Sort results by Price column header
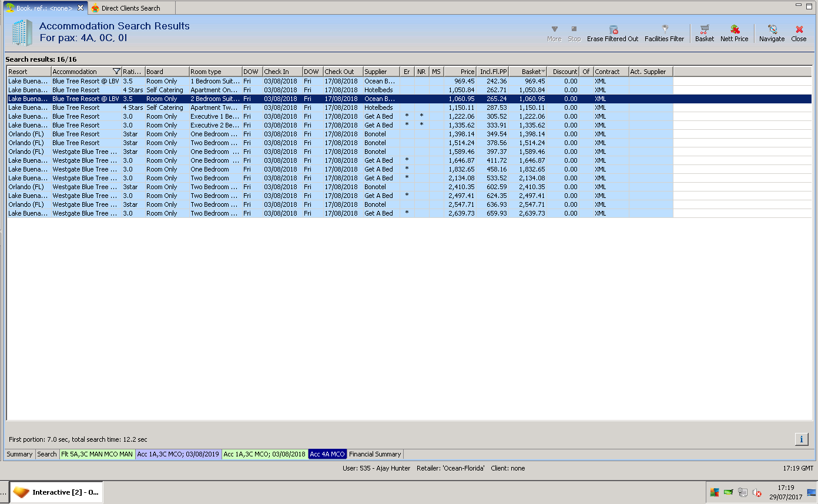 (460, 72)
